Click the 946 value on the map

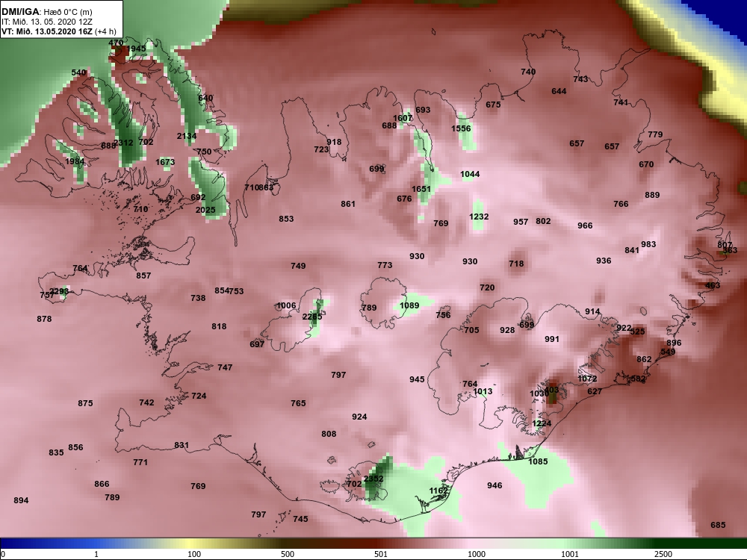[x=495, y=486]
